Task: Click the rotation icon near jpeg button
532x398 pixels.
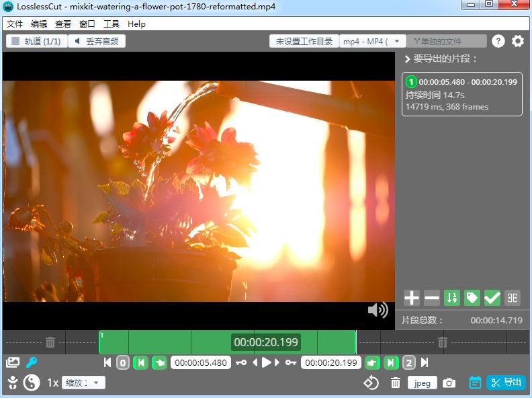Action: coord(371,383)
